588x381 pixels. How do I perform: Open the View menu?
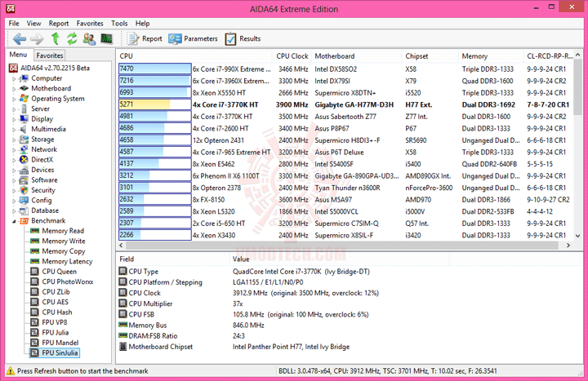pyautogui.click(x=33, y=23)
